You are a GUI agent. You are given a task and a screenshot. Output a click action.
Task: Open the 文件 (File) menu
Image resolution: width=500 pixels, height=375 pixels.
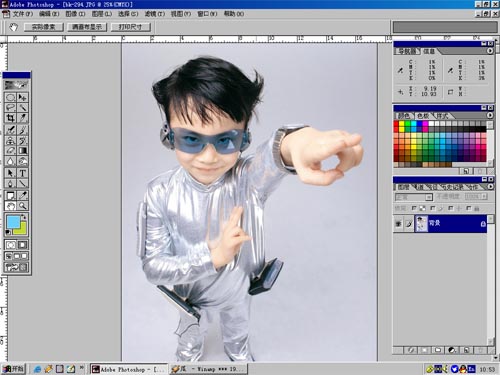[x=22, y=14]
